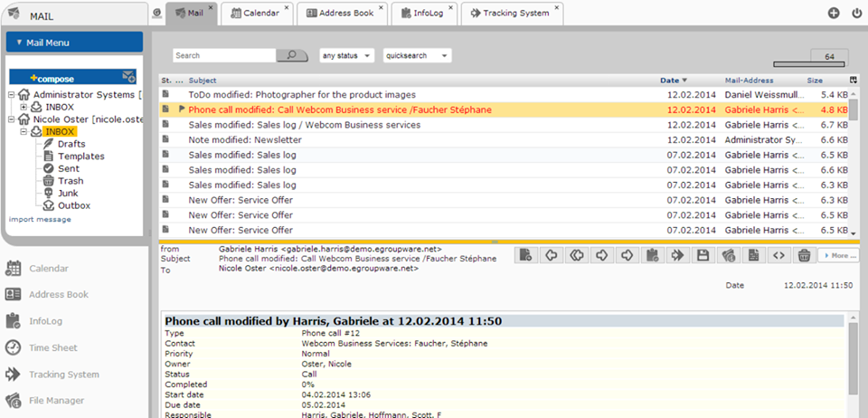Open the 'any status' filter dropdown
This screenshot has width=868, height=418.
click(x=347, y=56)
